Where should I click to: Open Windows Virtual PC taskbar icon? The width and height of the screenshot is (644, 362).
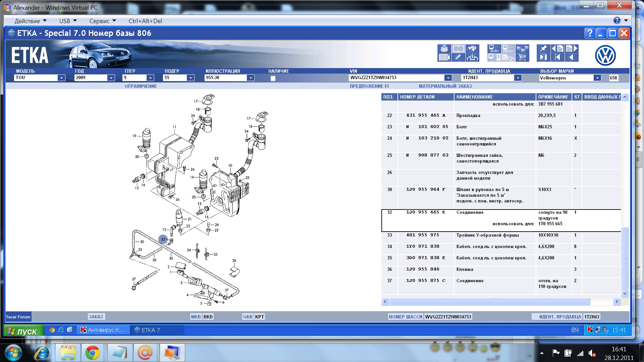click(x=172, y=353)
